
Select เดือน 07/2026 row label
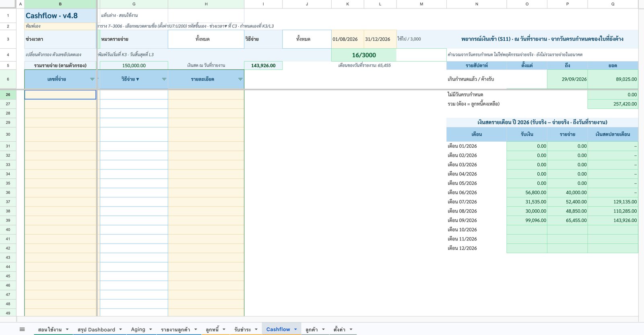click(x=477, y=202)
